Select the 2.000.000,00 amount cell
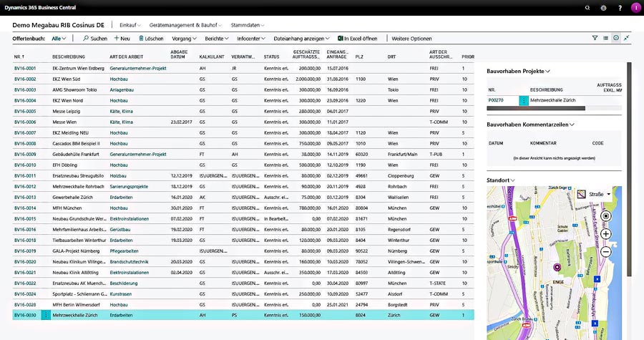Image resolution: width=644 pixels, height=340 pixels. (x=308, y=79)
